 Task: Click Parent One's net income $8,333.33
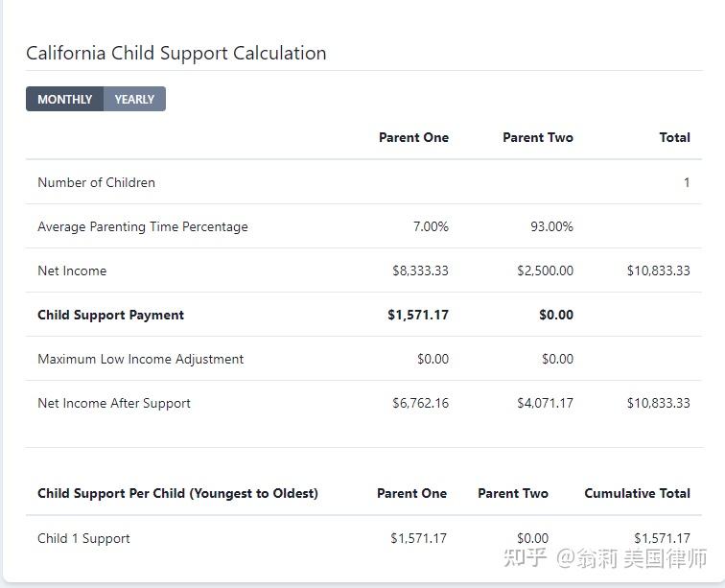click(420, 270)
